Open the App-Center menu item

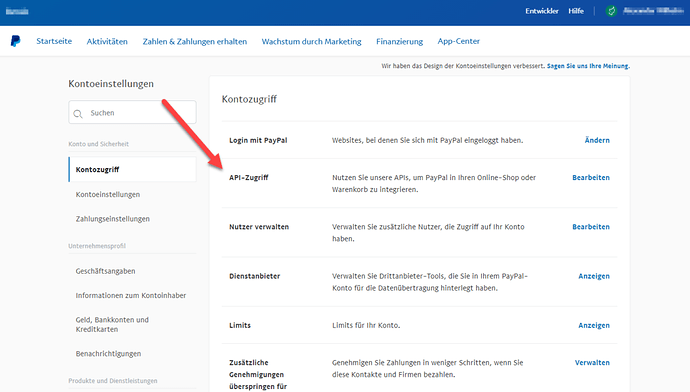point(459,41)
